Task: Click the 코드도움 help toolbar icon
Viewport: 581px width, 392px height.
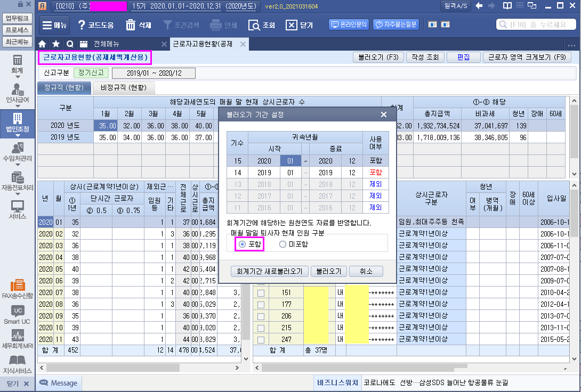Action: pos(95,25)
